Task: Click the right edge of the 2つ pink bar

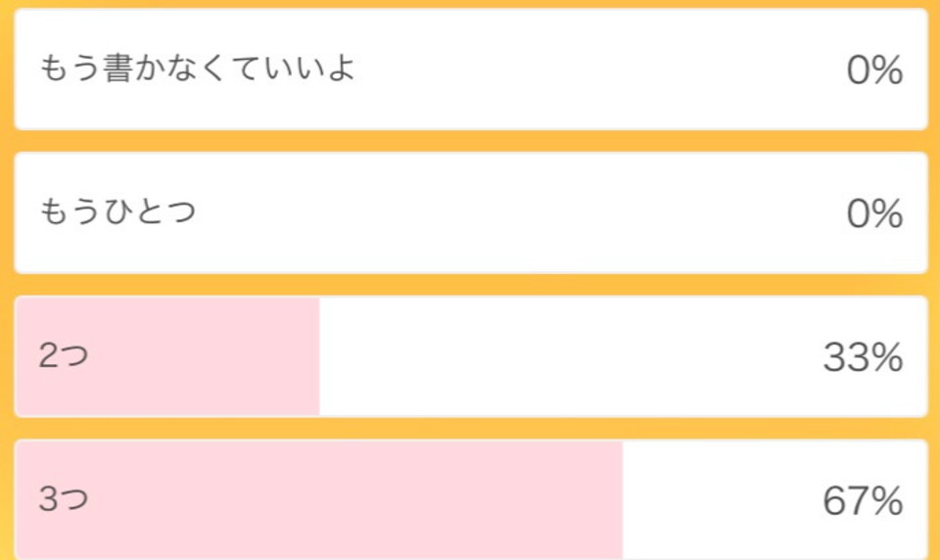Action: coord(318,356)
